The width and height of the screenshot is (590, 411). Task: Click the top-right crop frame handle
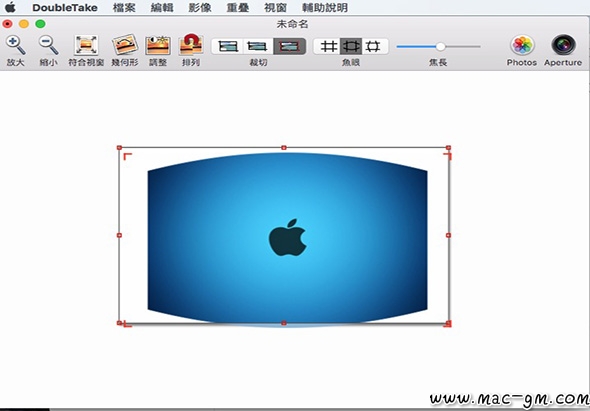[x=448, y=148]
